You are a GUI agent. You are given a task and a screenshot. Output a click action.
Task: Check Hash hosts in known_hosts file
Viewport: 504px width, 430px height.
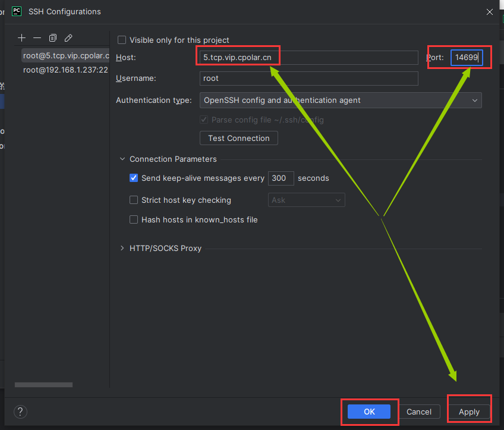(x=134, y=219)
